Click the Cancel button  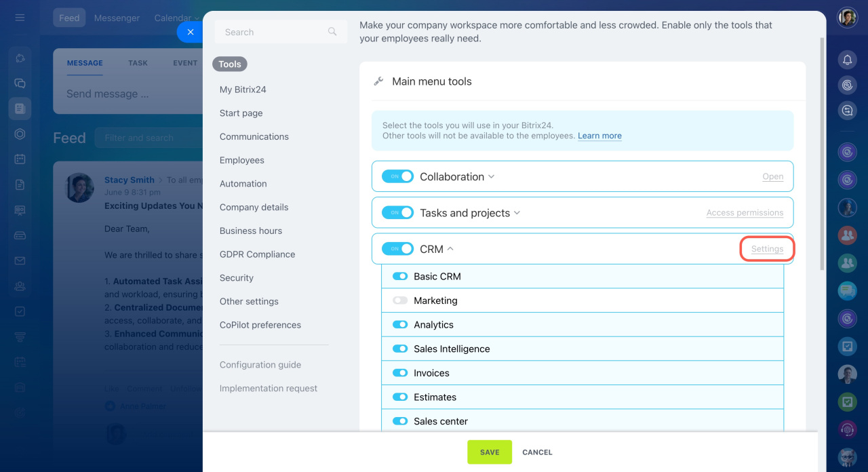(x=537, y=452)
